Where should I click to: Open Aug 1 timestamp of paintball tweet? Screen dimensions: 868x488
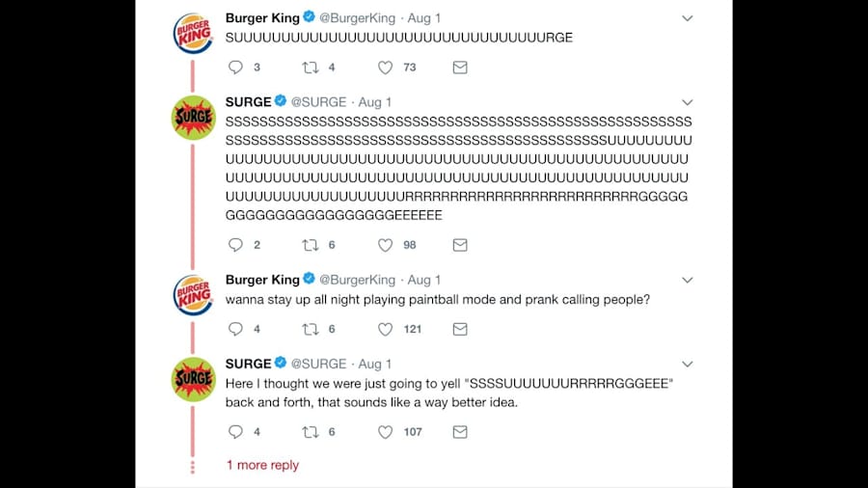tap(424, 280)
